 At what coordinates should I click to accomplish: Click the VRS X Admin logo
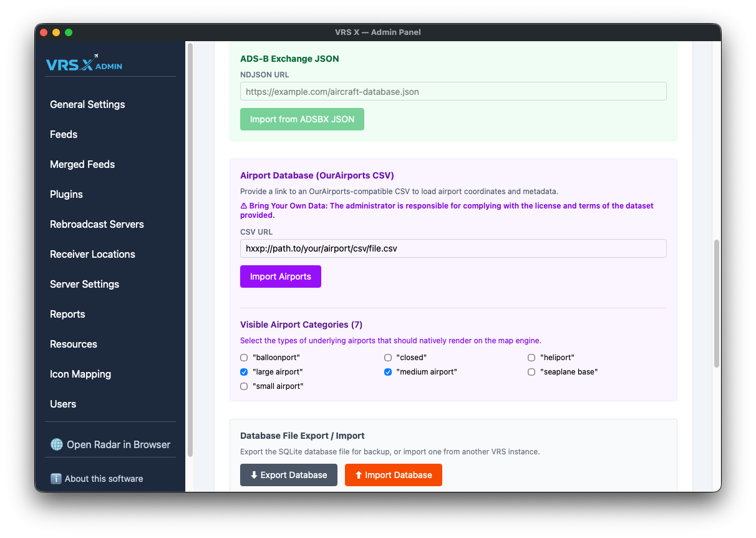[84, 63]
